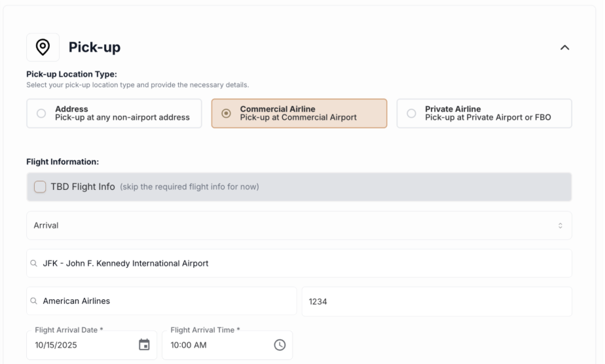The width and height of the screenshot is (605, 364).
Task: Click the flight number 1234 field
Action: pos(436,301)
